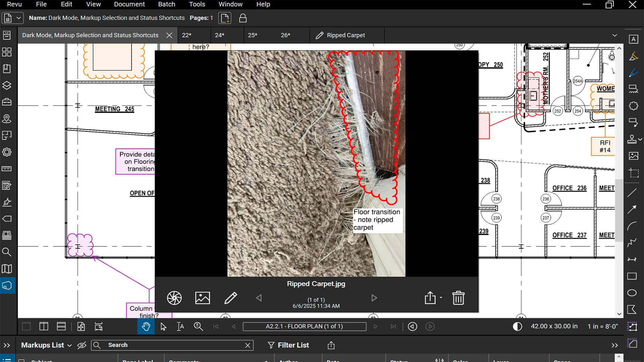Go to next photo arrow in viewer

pyautogui.click(x=374, y=298)
